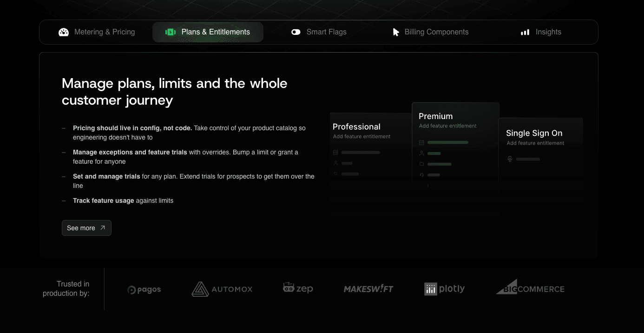Open the Metering & Pricing tab
This screenshot has width=644, height=333.
97,32
